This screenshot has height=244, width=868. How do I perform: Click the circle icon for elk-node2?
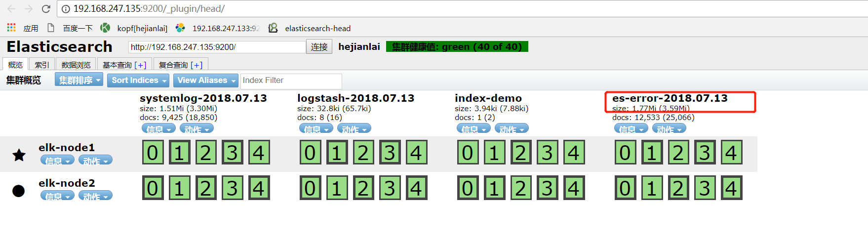coord(19,191)
